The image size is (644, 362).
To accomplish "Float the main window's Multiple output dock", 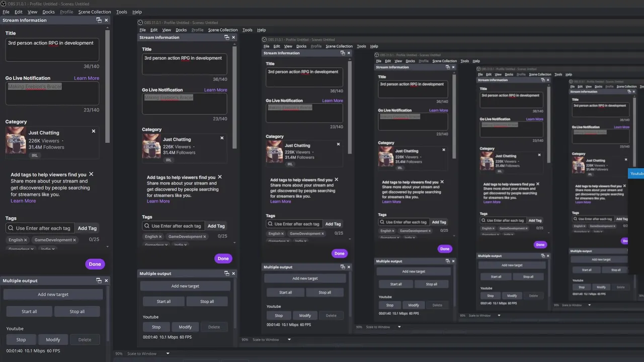I will 99,281.
